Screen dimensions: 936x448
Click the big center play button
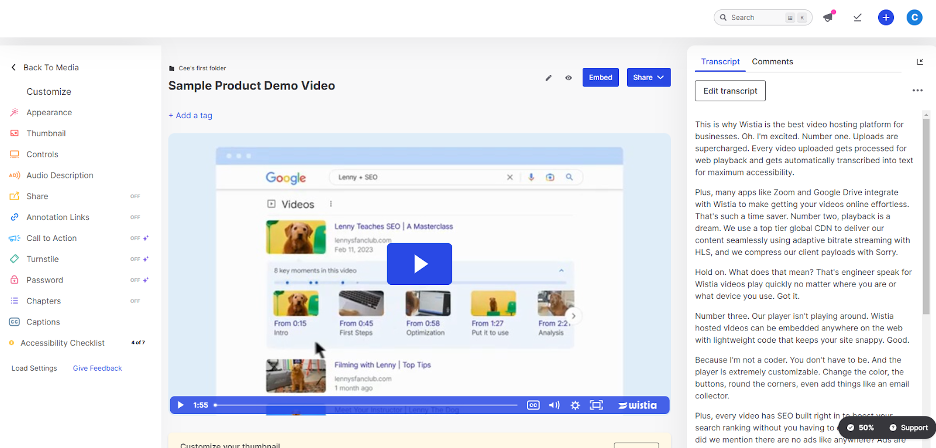[419, 264]
